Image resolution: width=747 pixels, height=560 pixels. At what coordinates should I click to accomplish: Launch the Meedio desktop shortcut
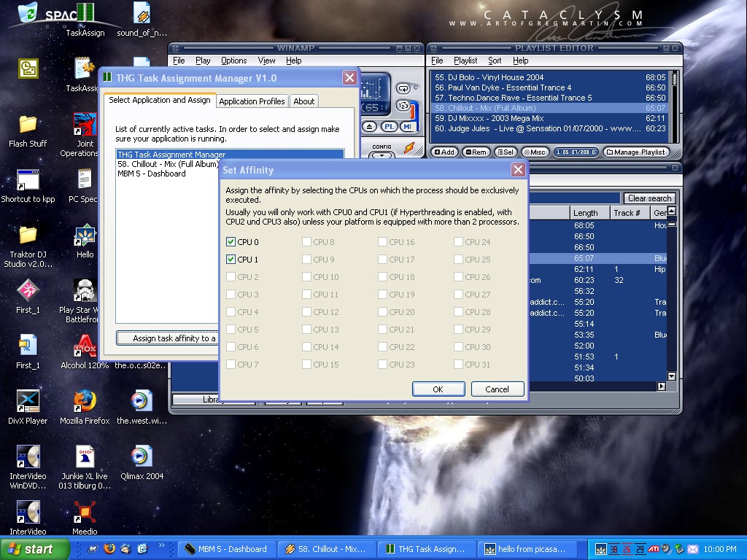85,518
